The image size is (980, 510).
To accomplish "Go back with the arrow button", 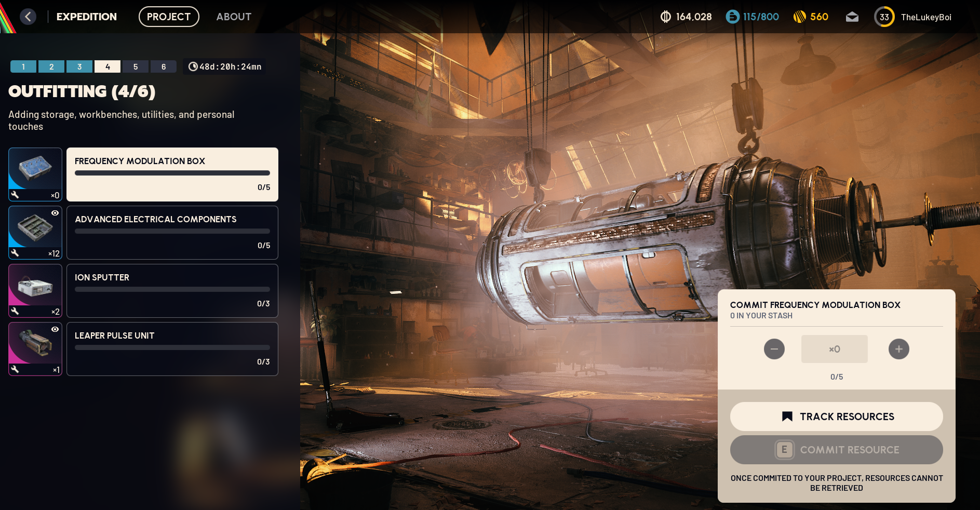I will point(28,17).
